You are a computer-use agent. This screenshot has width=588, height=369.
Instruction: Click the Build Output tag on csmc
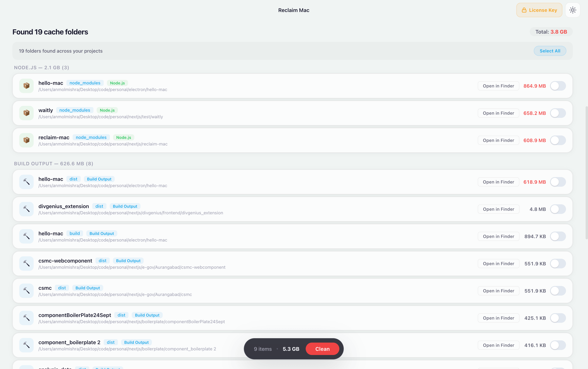[88, 288]
